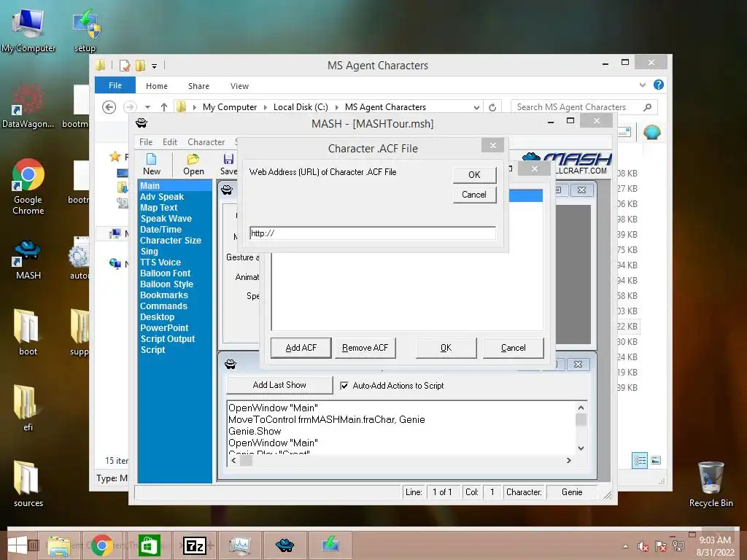Open MASH File menu
747x560 pixels.
pyautogui.click(x=146, y=142)
